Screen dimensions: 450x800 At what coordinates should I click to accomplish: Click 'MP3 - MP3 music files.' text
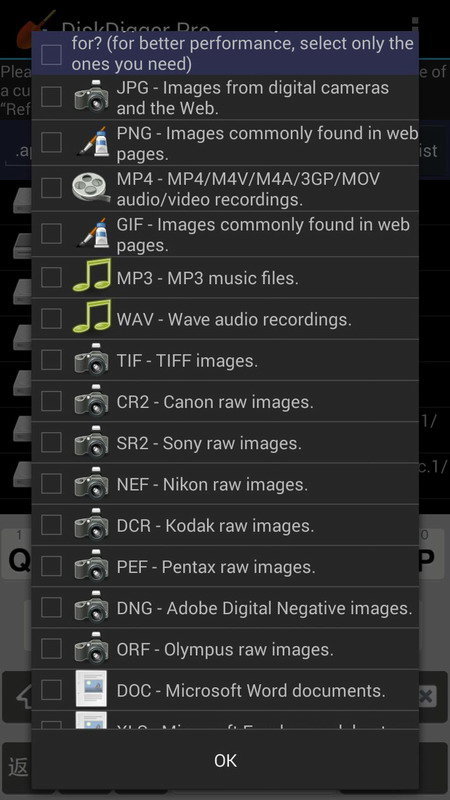click(x=208, y=278)
